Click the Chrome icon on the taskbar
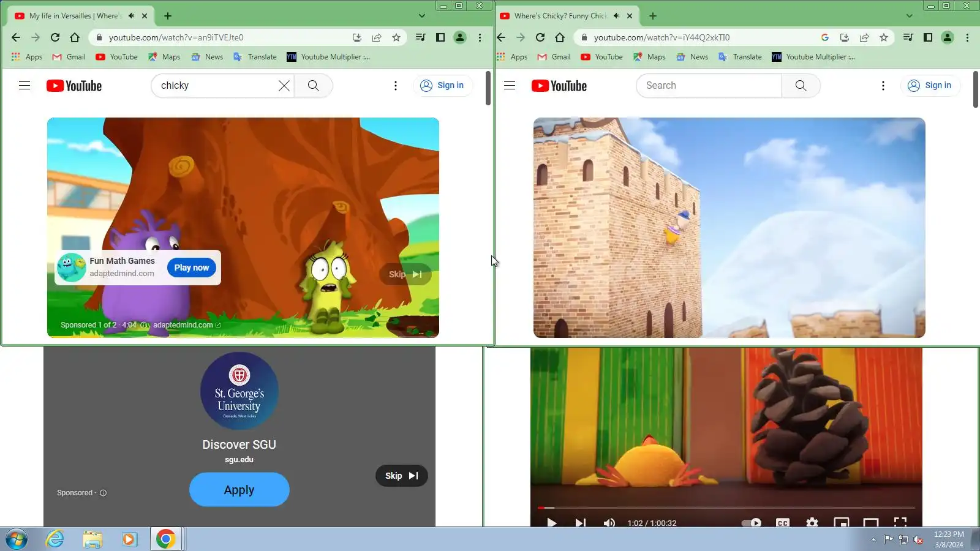 165,539
